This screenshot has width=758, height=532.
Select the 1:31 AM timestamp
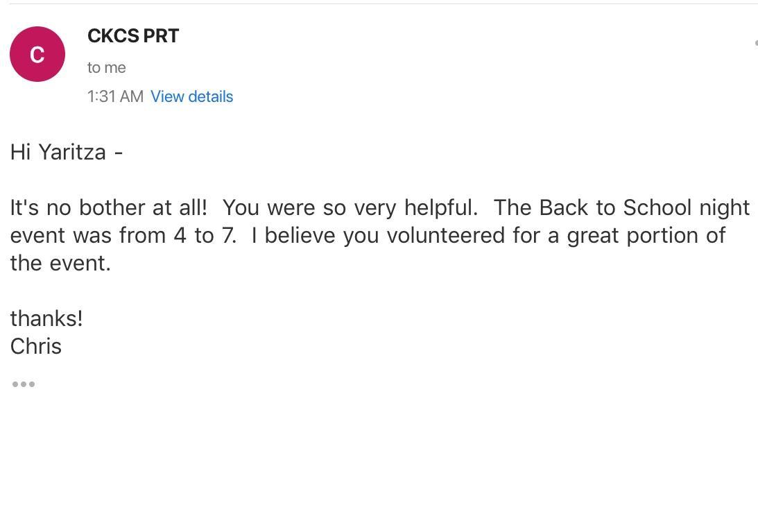tap(115, 96)
